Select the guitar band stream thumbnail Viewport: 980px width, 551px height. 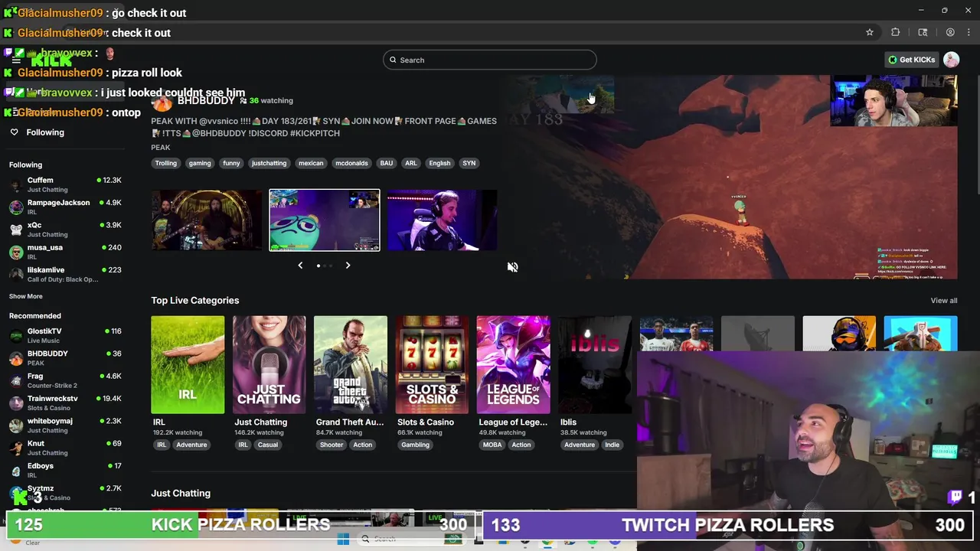point(206,220)
